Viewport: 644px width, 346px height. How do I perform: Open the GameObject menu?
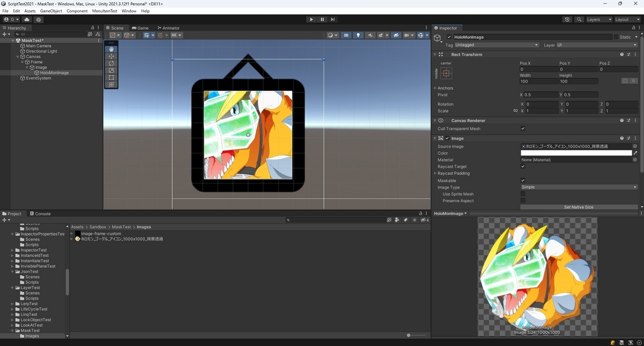pos(51,11)
